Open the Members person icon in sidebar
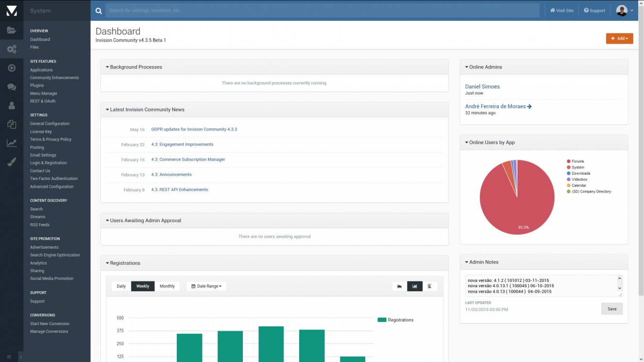Screen dimensions: 644x362 pyautogui.click(x=12, y=105)
